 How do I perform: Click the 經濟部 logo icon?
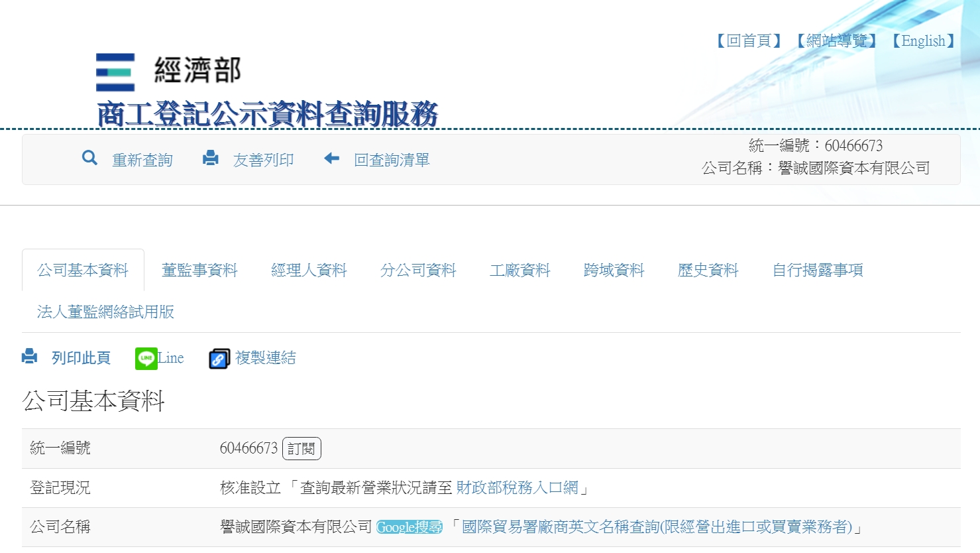click(115, 72)
